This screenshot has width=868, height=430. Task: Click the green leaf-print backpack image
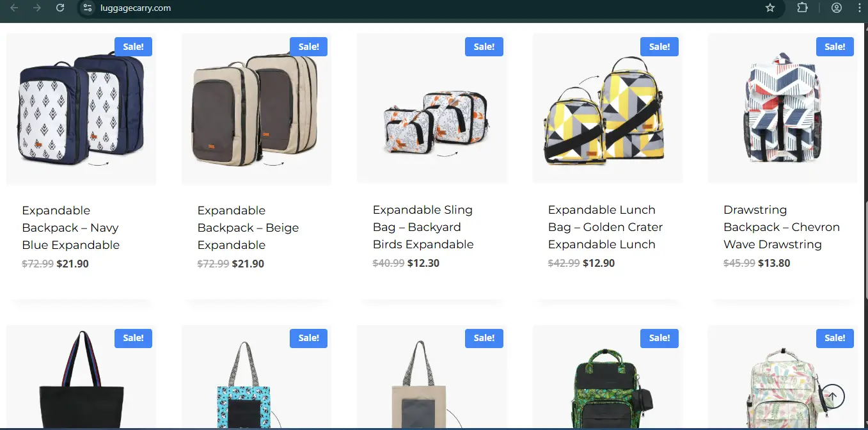(x=608, y=378)
